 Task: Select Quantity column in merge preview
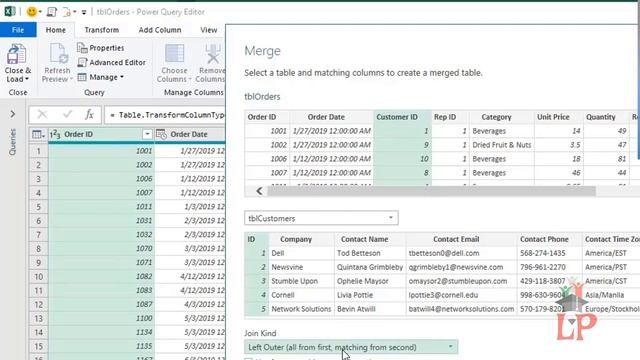[606, 117]
